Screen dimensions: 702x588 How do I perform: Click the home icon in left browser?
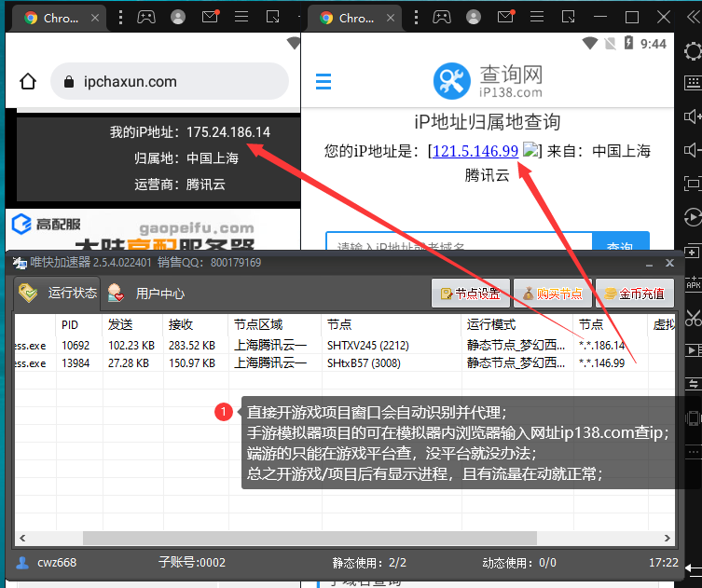pos(28,81)
